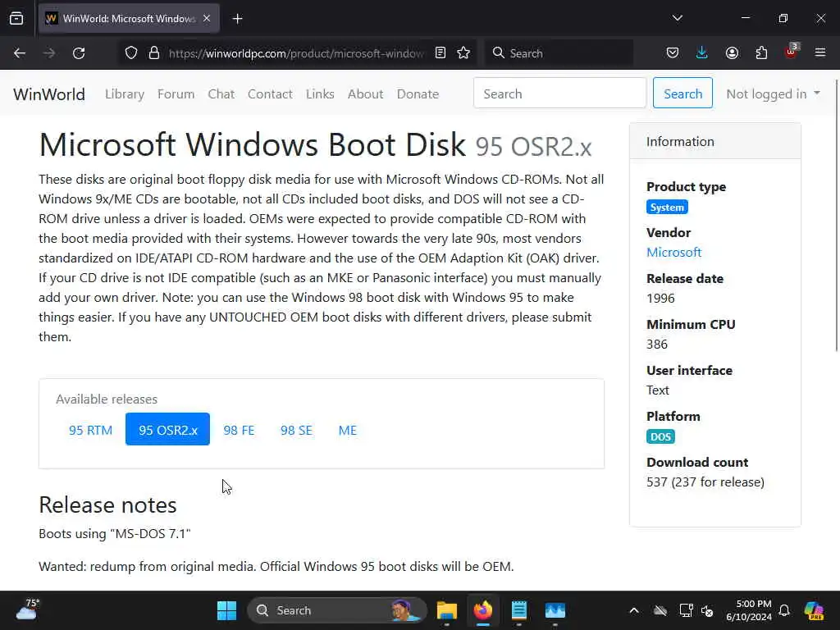Show the downloads panel
Image resolution: width=840 pixels, height=630 pixels.
coord(702,53)
